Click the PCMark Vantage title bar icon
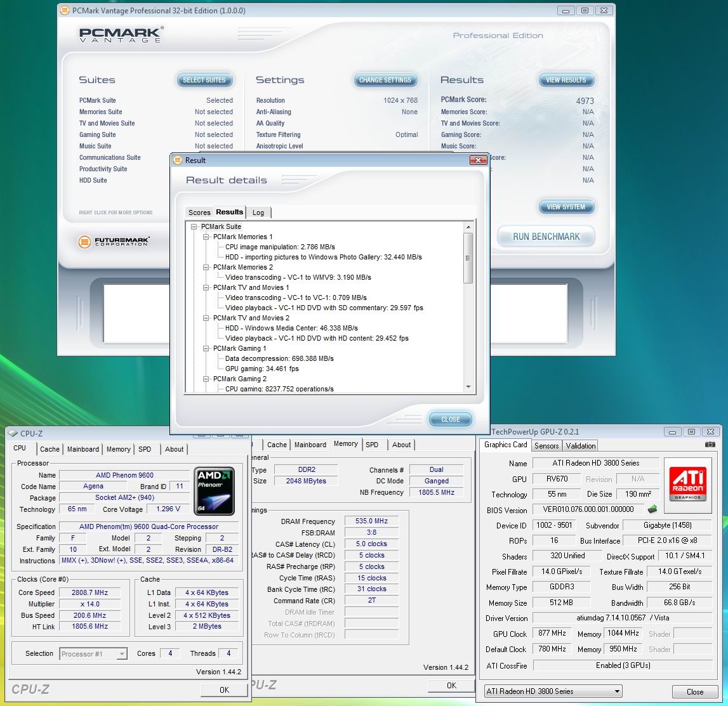The height and width of the screenshot is (706, 728). [65, 10]
